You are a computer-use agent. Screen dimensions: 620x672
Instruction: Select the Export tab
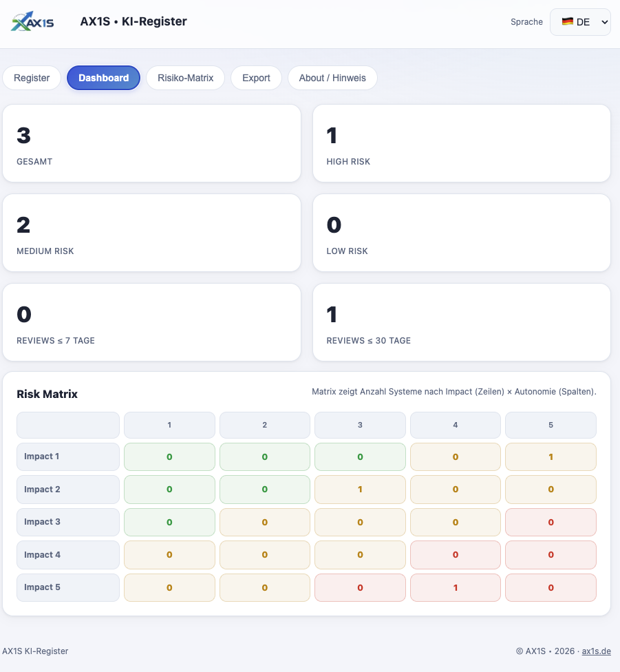click(256, 78)
